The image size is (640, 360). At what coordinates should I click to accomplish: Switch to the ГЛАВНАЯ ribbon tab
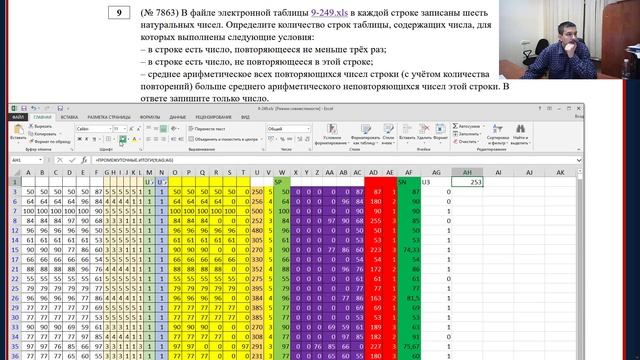[x=42, y=117]
